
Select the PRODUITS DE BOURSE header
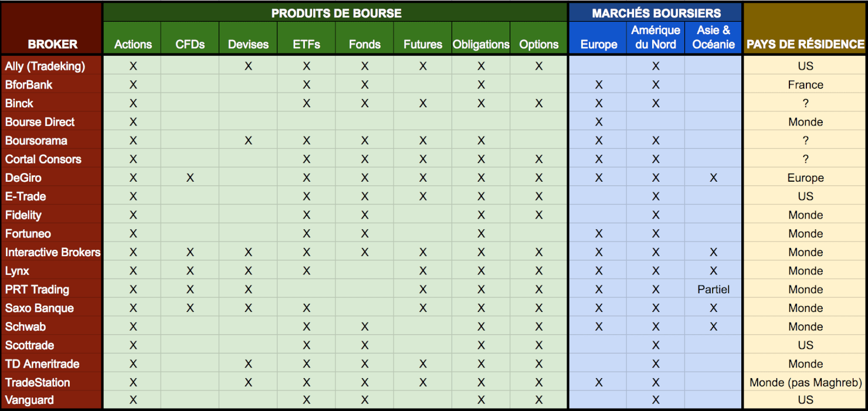(336, 13)
